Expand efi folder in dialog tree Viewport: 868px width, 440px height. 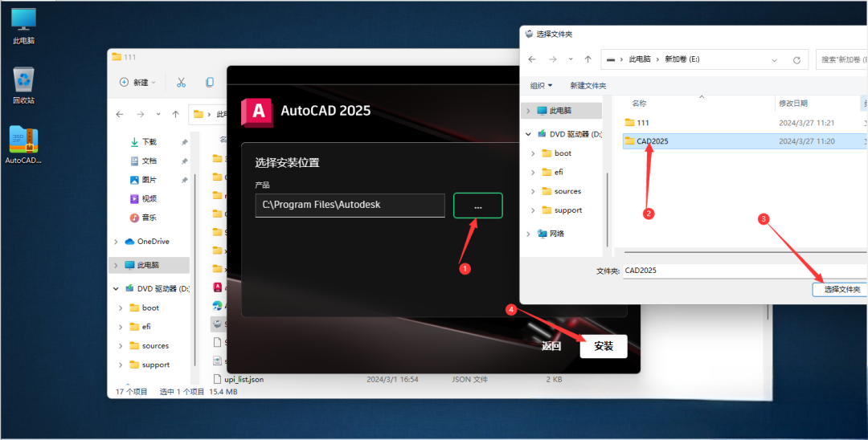(x=533, y=172)
